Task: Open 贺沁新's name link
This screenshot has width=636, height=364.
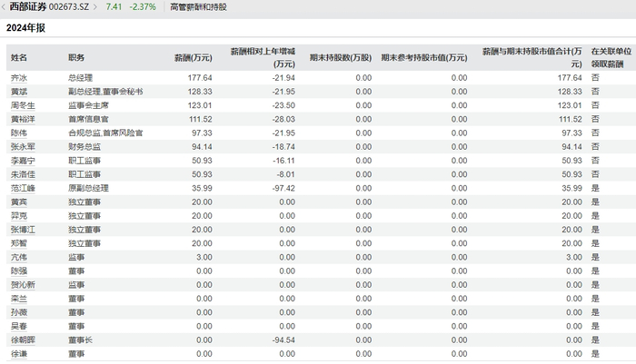Action: coord(23,284)
